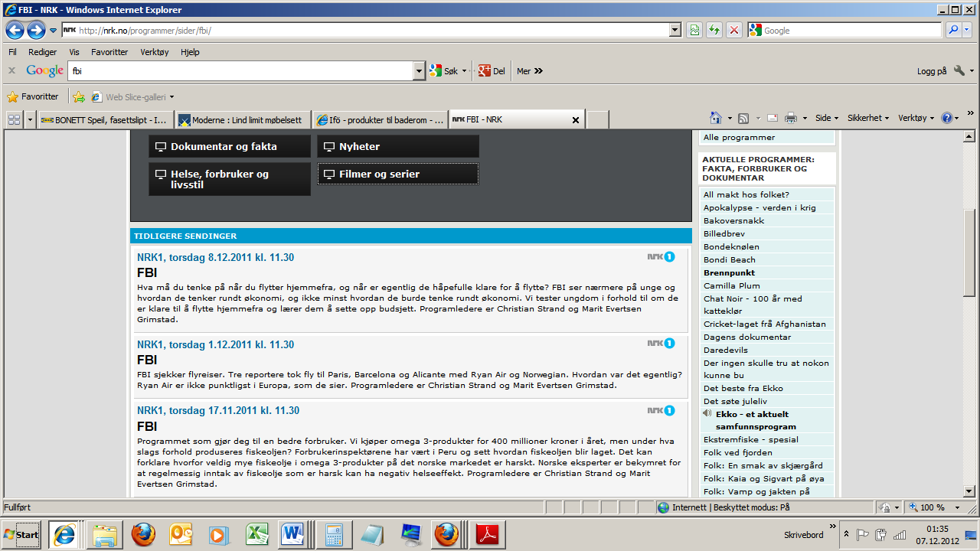
Task: Open Nyheter category button
Action: coord(398,146)
